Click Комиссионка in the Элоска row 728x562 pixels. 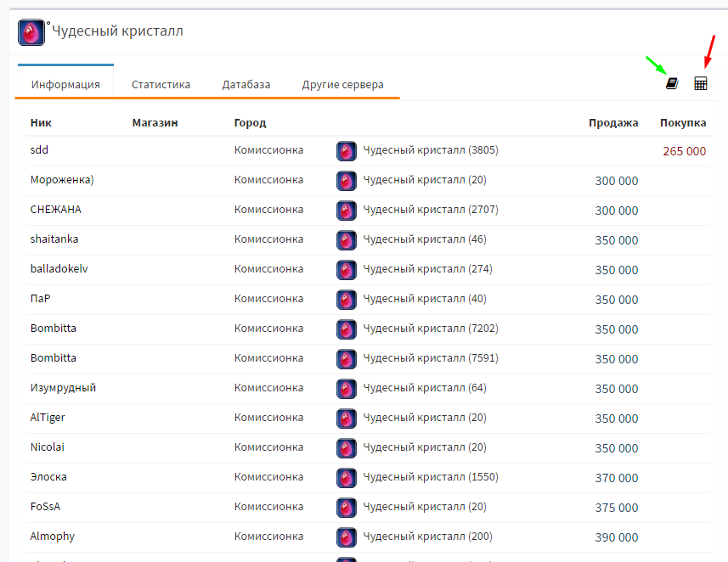pos(268,477)
